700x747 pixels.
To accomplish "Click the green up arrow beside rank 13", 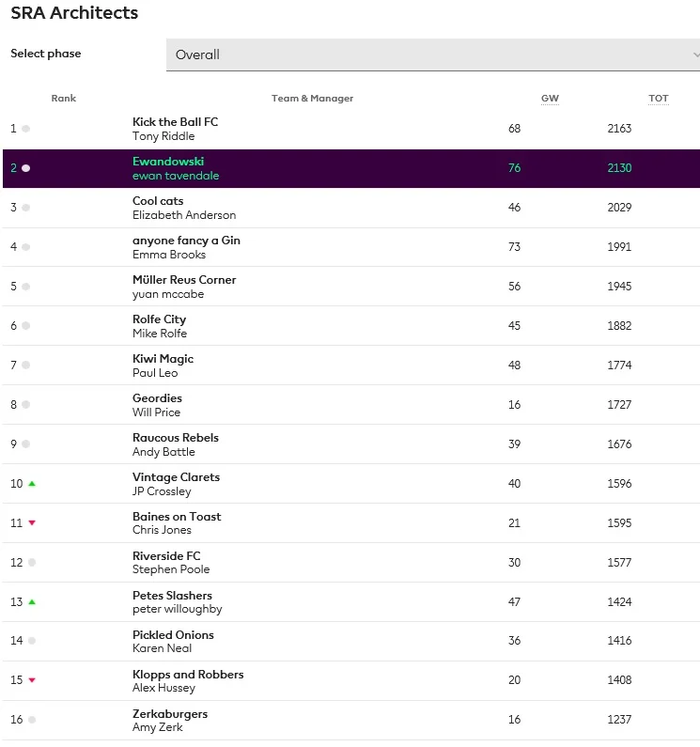I will point(32,602).
